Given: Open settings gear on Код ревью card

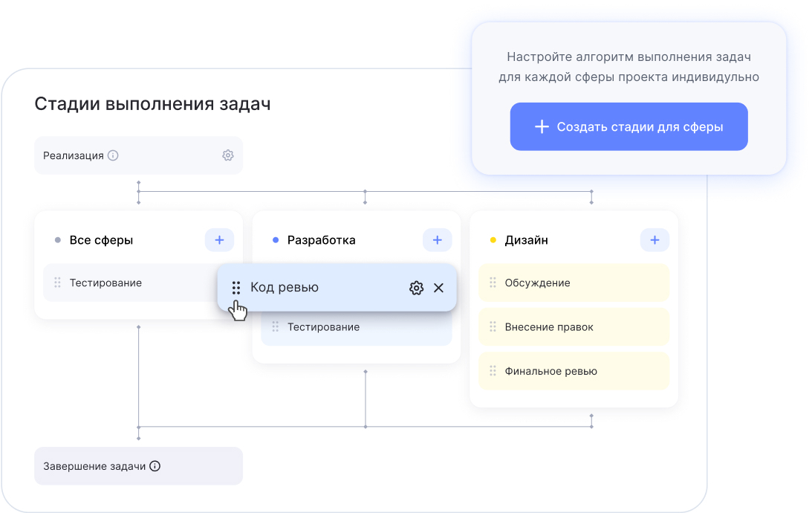Looking at the screenshot, I should click(416, 288).
